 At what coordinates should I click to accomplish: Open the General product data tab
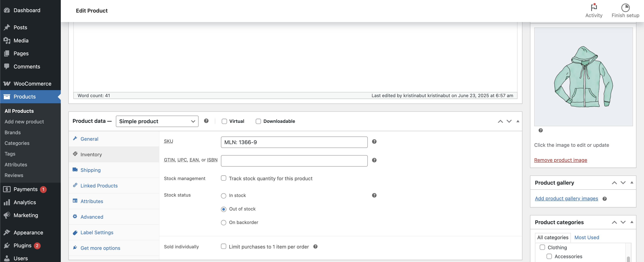click(x=114, y=139)
